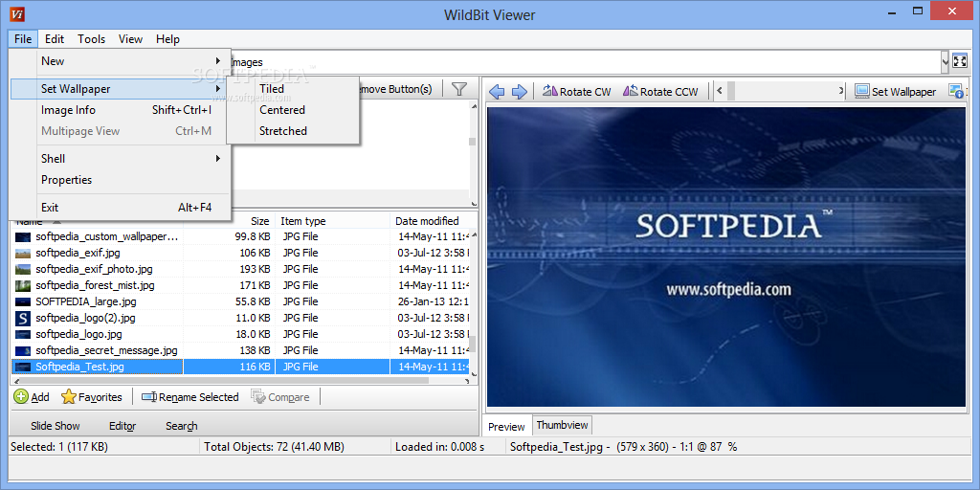Switch to the Thumbview tab

562,425
